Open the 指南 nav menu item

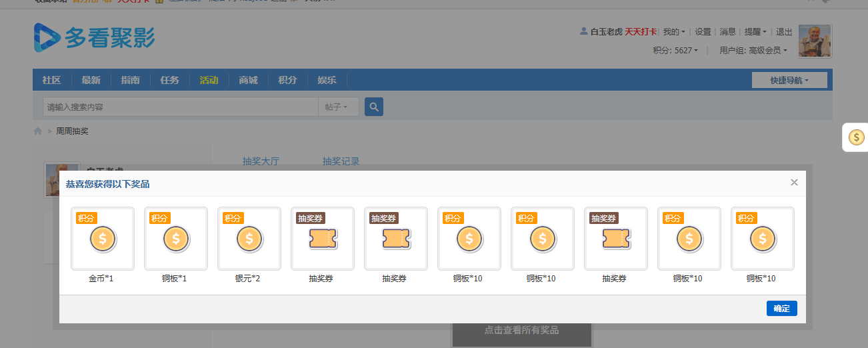coord(130,80)
